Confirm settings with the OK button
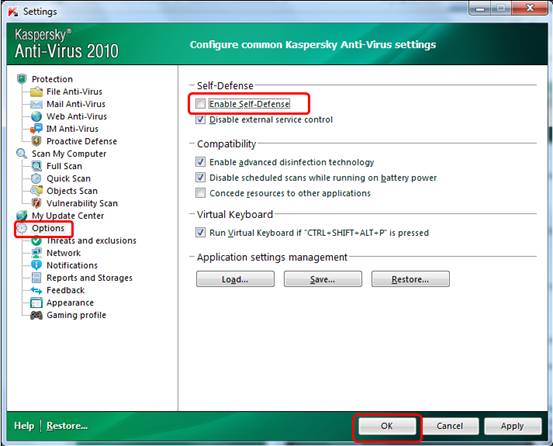 tap(387, 426)
